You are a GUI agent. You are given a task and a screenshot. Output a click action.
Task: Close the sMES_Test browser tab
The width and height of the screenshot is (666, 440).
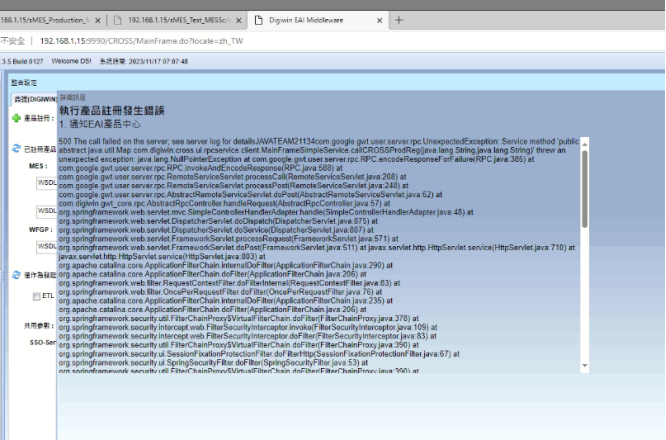(236, 19)
